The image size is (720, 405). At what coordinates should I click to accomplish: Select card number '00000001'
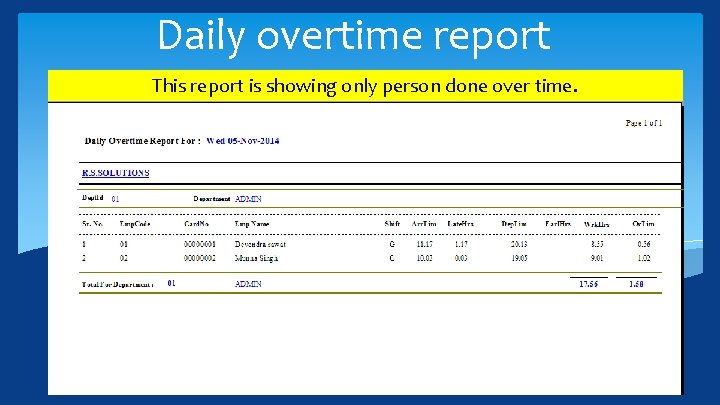click(200, 244)
